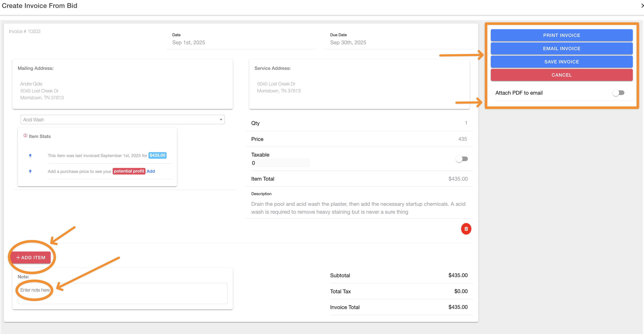
Task: Click the Print Invoice button
Action: pyautogui.click(x=561, y=35)
